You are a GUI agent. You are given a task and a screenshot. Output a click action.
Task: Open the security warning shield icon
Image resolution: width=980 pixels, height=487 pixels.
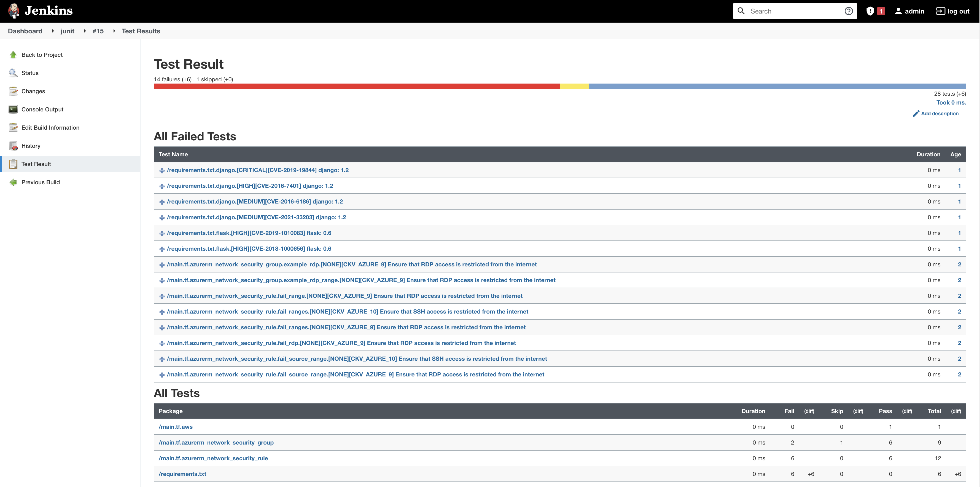click(870, 11)
